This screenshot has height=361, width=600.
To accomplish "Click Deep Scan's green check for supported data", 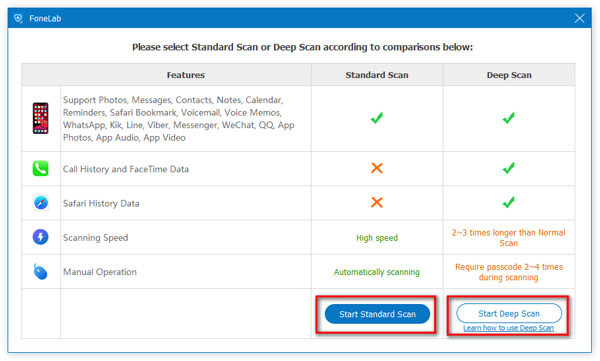I will click(x=509, y=118).
